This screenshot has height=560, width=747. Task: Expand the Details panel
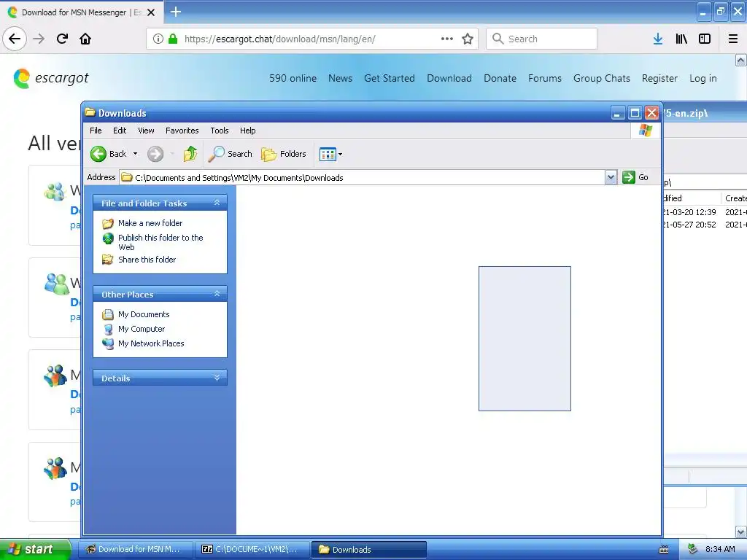pyautogui.click(x=217, y=378)
